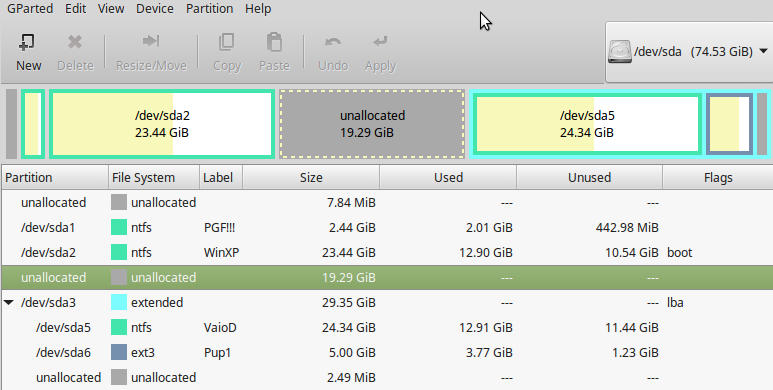Click the Undo last operation icon
This screenshot has width=773, height=390.
click(333, 42)
